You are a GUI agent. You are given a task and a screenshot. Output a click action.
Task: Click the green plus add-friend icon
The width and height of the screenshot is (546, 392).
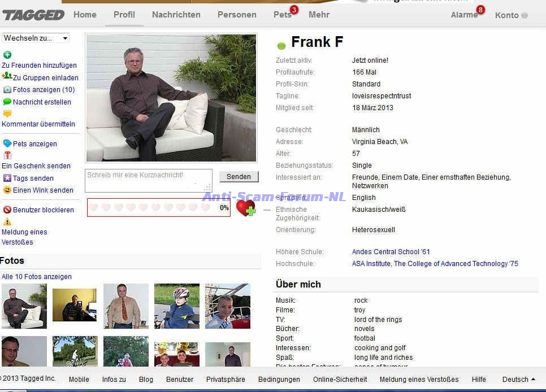click(7, 55)
